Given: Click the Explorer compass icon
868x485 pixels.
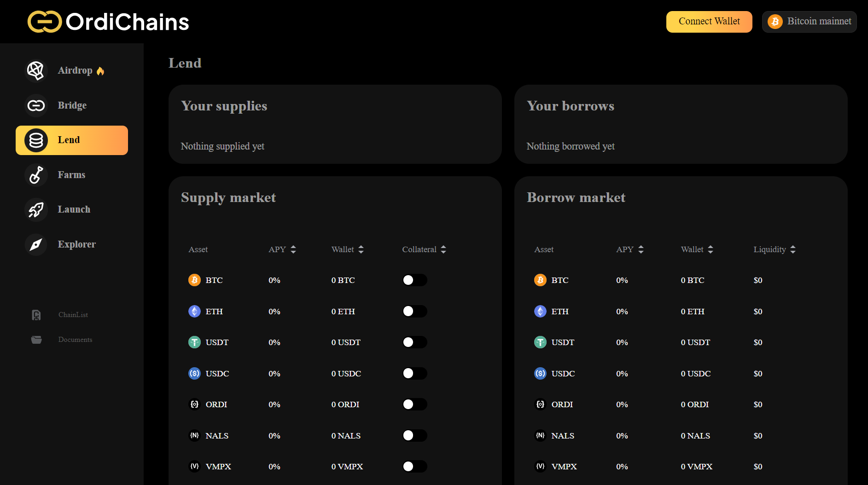Looking at the screenshot, I should 36,244.
